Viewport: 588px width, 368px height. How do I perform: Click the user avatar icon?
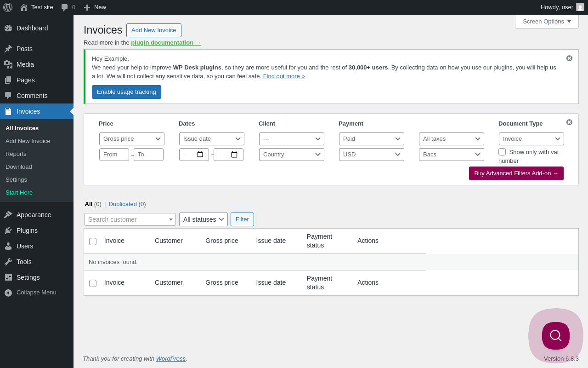pos(580,7)
